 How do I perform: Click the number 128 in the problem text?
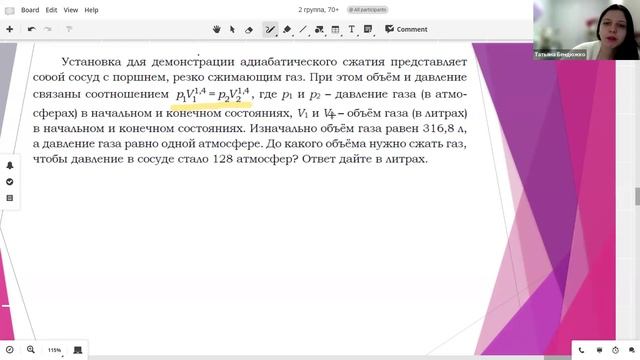tap(222, 159)
